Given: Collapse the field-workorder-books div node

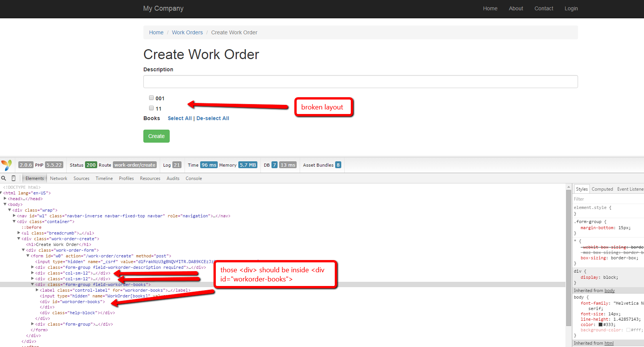Looking at the screenshot, I should [32, 284].
